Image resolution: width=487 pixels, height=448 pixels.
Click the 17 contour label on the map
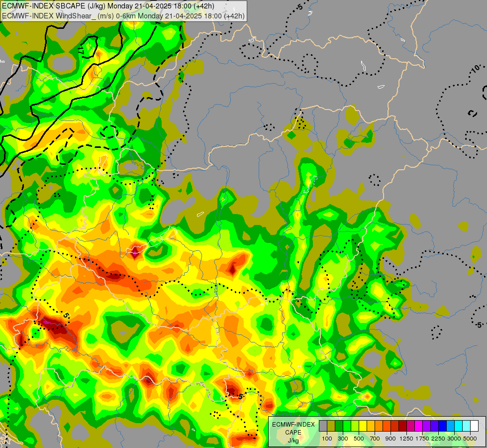point(82,50)
